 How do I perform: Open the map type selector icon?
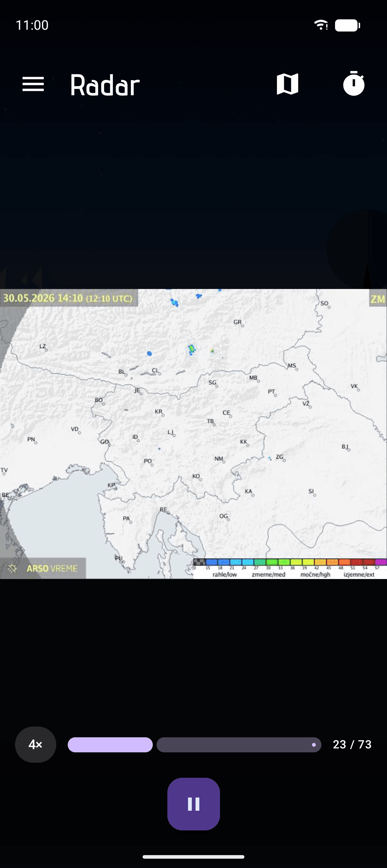[x=287, y=84]
